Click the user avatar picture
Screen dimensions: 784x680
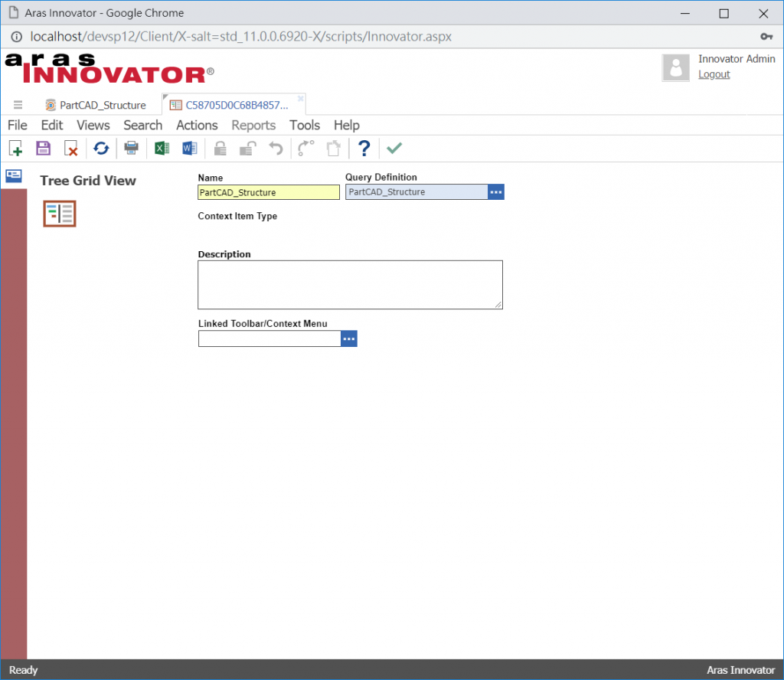(x=676, y=67)
